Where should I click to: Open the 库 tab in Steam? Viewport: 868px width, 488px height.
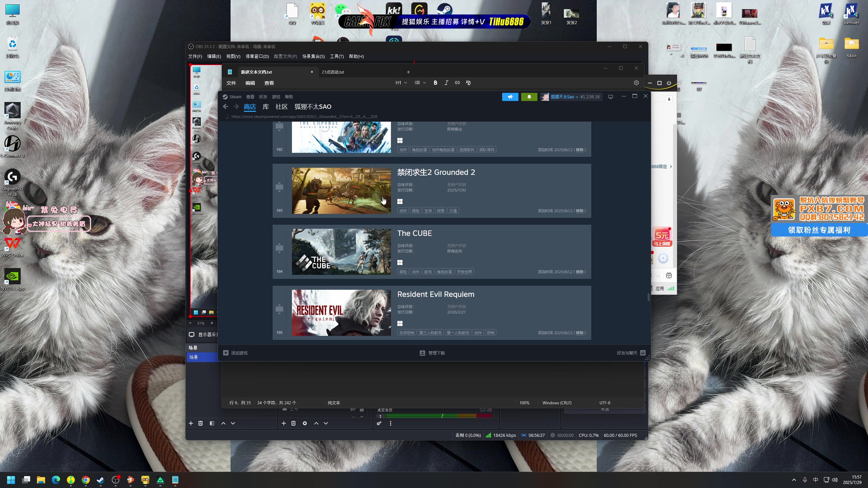pyautogui.click(x=266, y=107)
